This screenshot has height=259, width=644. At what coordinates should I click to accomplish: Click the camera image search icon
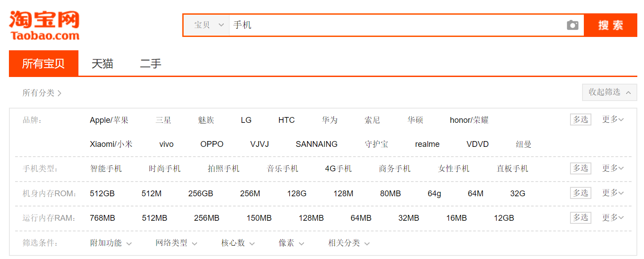pos(573,25)
